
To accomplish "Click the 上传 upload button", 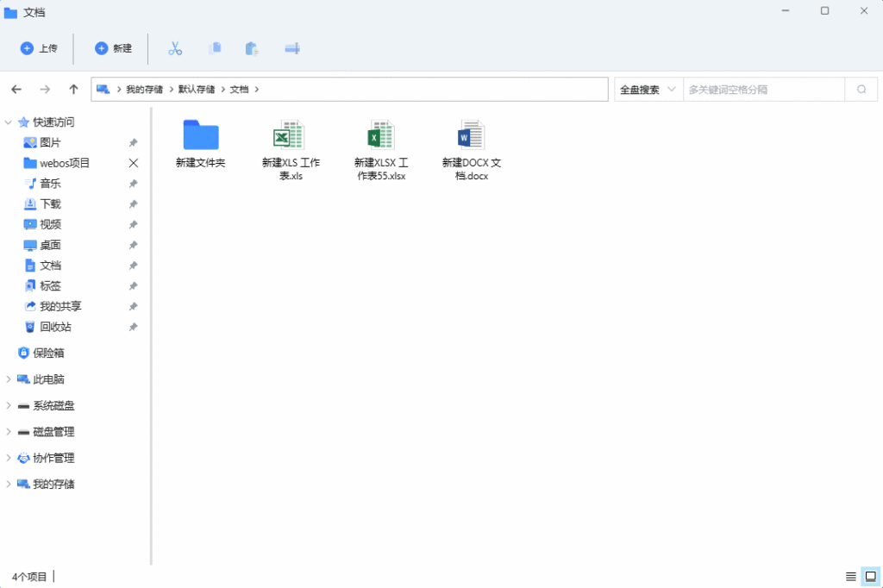I will (39, 48).
